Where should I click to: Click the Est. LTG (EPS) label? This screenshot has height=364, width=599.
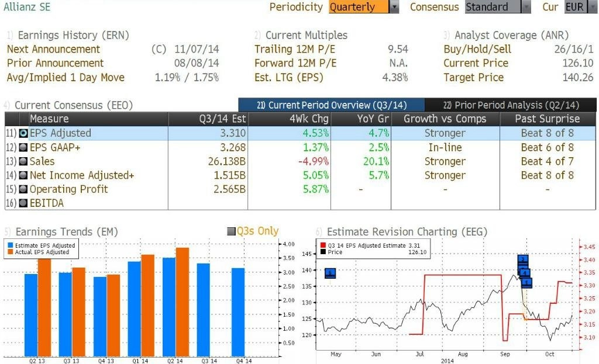pos(289,78)
